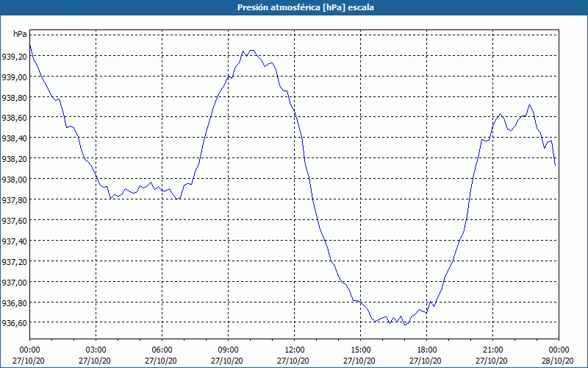This screenshot has width=588, height=368.
Task: Select the 936,80 y-axis value
Action: (14, 303)
